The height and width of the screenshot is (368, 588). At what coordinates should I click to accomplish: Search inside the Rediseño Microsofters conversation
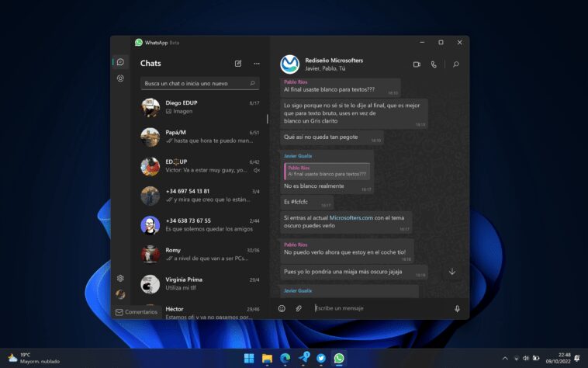pos(456,64)
